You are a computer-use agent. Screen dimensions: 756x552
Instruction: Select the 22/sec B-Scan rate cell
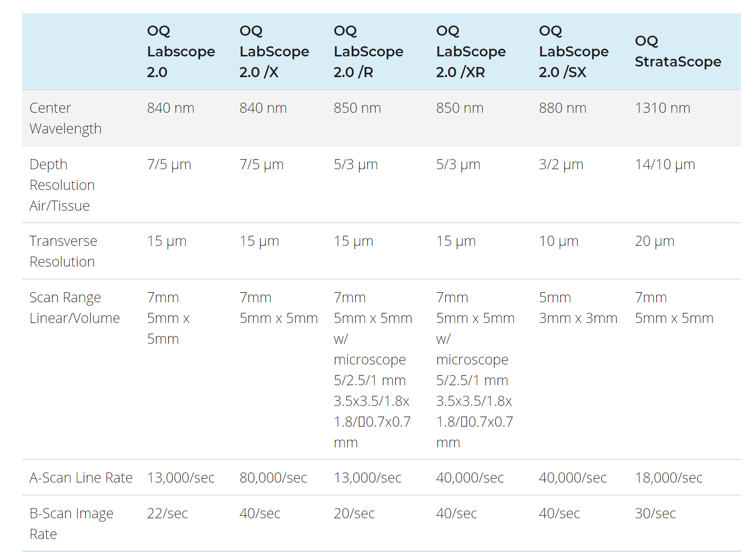click(x=167, y=513)
